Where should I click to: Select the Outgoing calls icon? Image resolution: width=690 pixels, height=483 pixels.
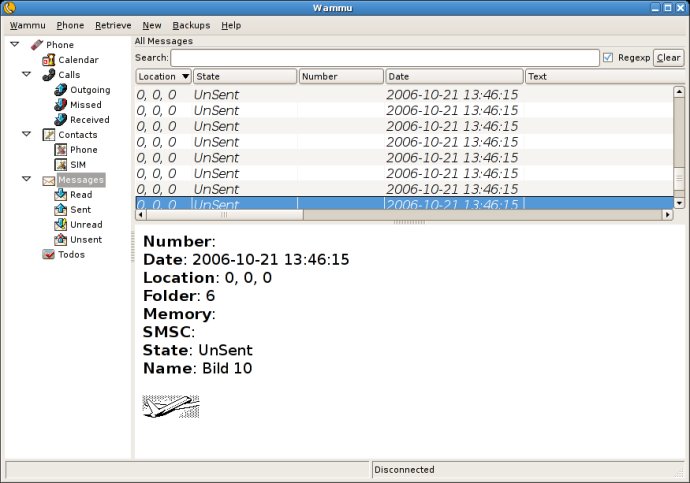[60, 90]
